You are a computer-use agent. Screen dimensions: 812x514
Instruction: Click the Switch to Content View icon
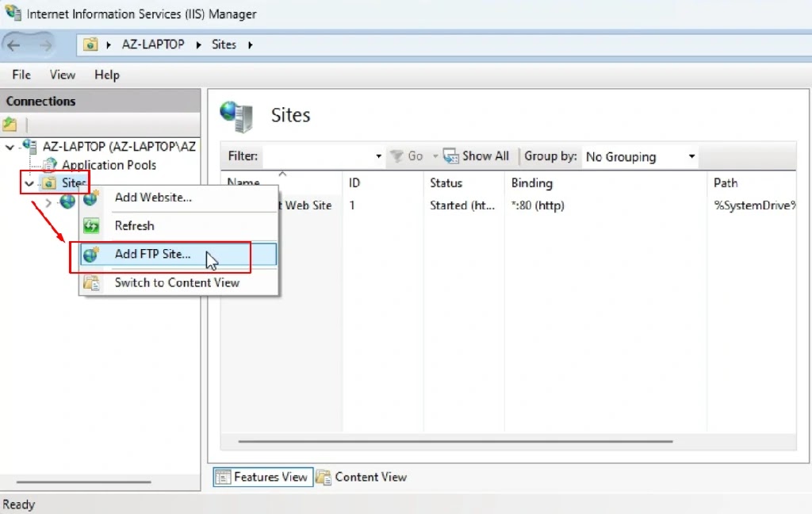92,283
